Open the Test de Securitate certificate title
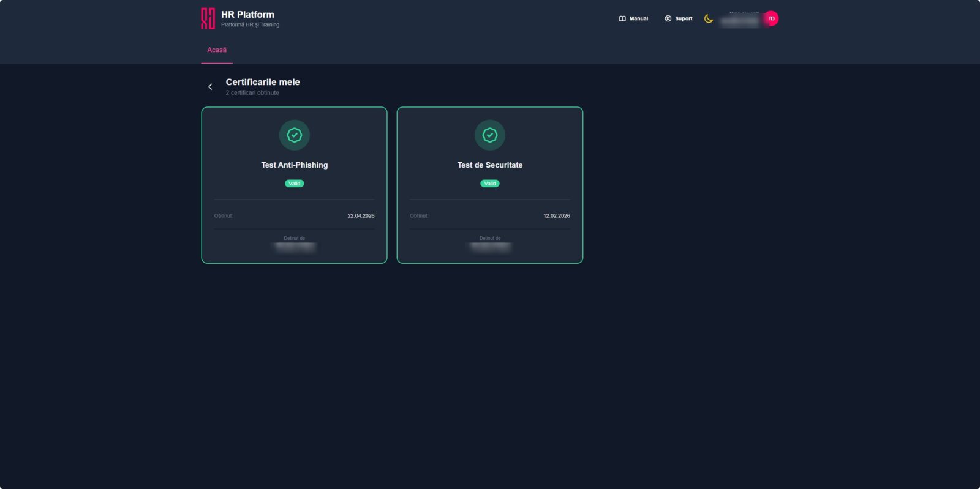The width and height of the screenshot is (980, 489). [x=490, y=165]
